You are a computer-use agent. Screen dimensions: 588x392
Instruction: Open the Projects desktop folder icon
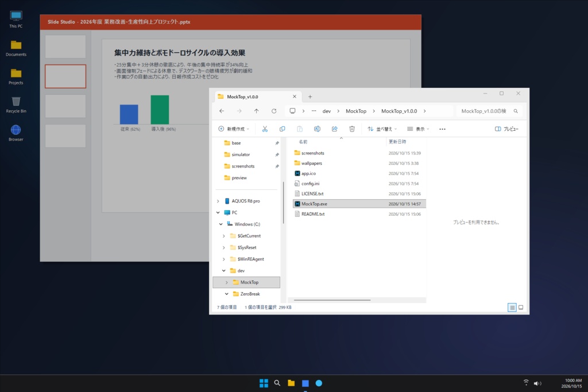point(16,76)
